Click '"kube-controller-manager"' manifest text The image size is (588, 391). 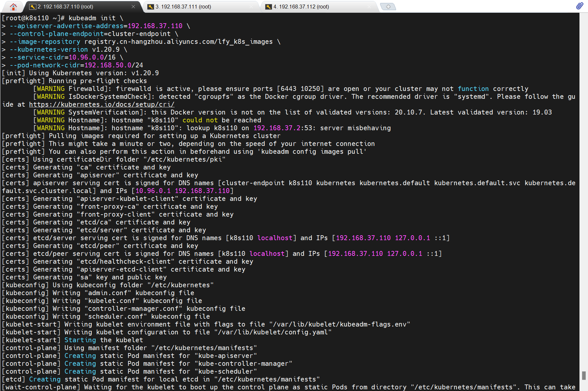tap(243, 364)
